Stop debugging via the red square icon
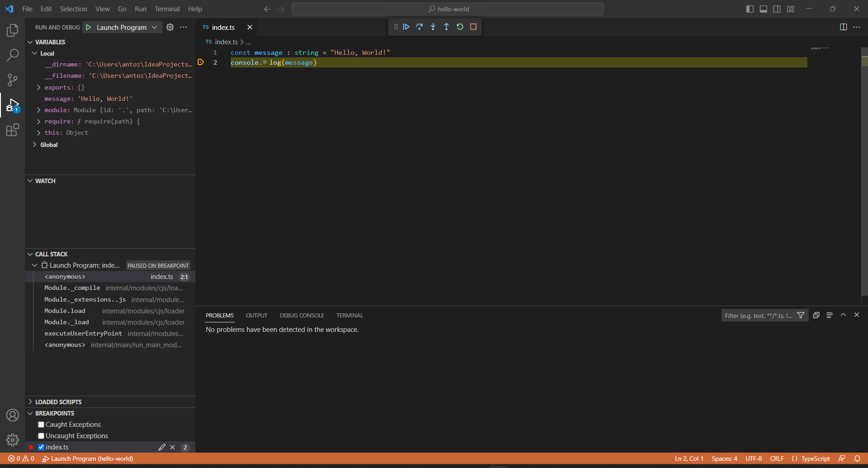The width and height of the screenshot is (868, 468). pyautogui.click(x=473, y=27)
